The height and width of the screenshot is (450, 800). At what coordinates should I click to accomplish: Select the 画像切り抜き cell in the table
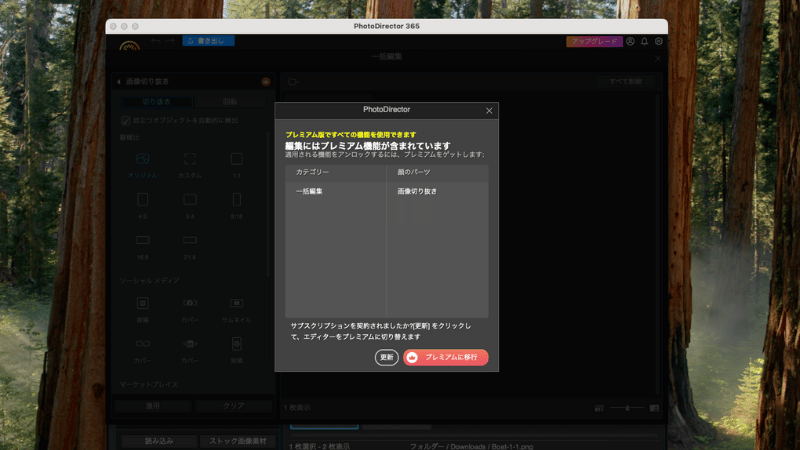(417, 191)
